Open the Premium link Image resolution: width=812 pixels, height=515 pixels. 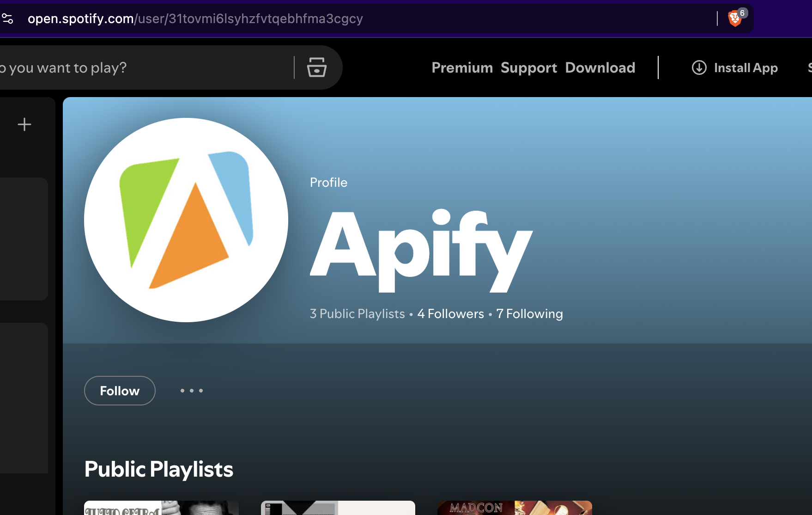(462, 67)
